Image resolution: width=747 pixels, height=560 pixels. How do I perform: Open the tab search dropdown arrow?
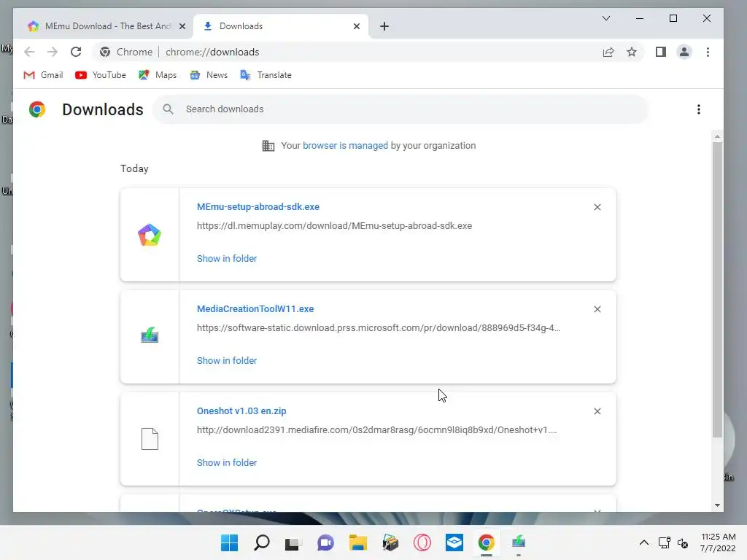click(606, 18)
